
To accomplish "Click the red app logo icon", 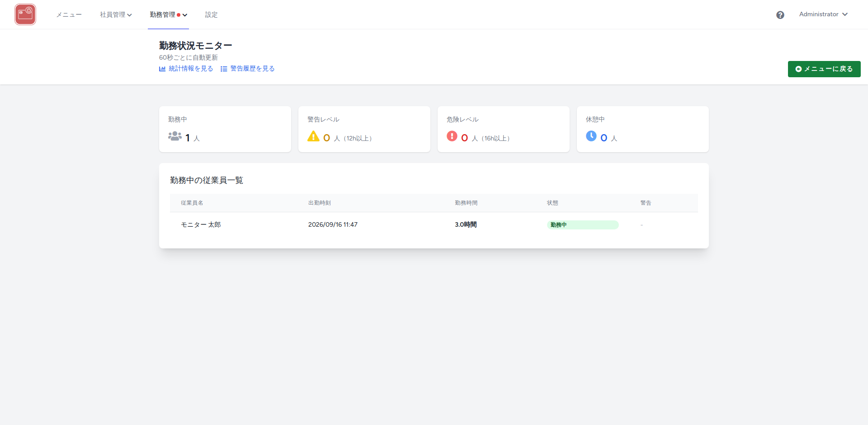I will click(25, 14).
